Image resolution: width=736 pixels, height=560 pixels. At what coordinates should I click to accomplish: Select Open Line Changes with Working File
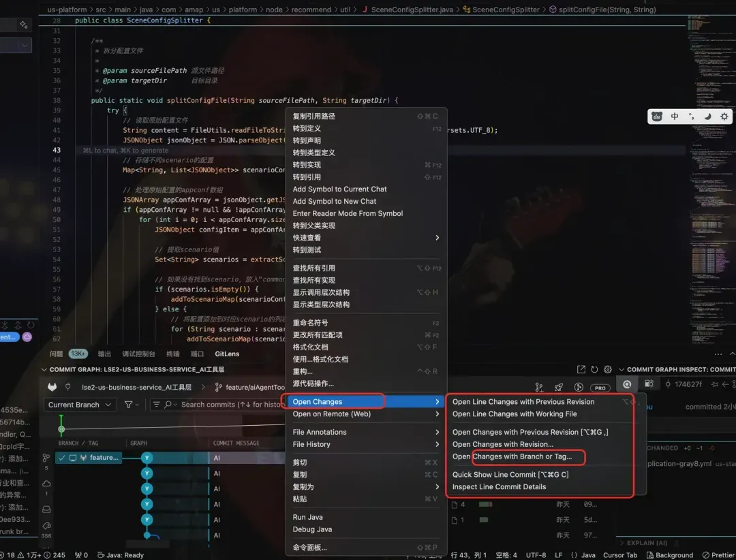click(515, 414)
